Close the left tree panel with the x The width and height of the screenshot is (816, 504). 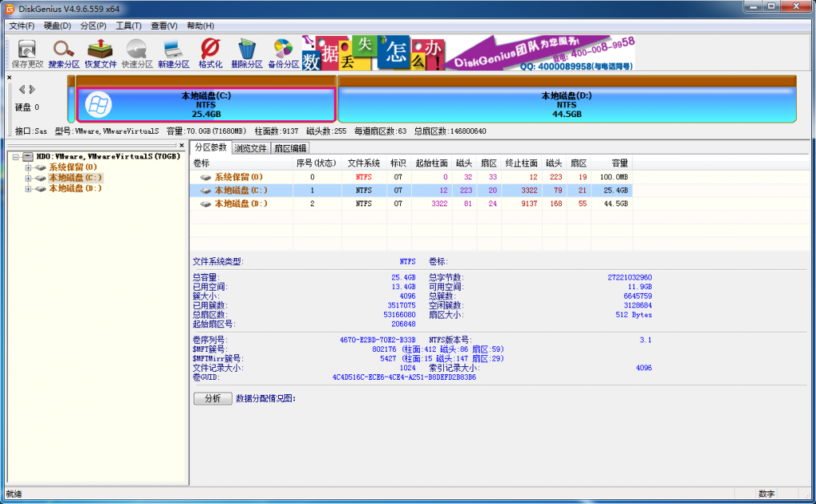(182, 146)
